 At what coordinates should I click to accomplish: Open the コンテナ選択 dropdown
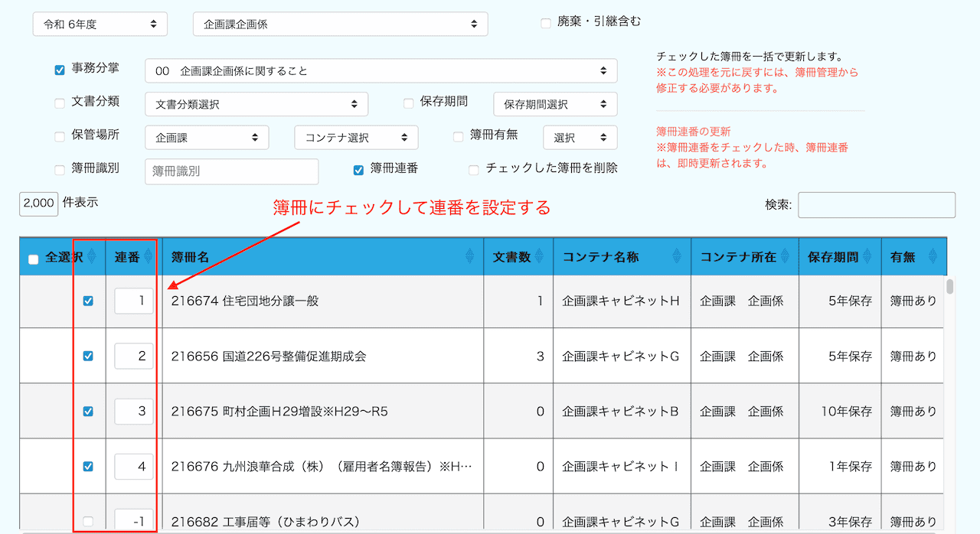[x=356, y=138]
